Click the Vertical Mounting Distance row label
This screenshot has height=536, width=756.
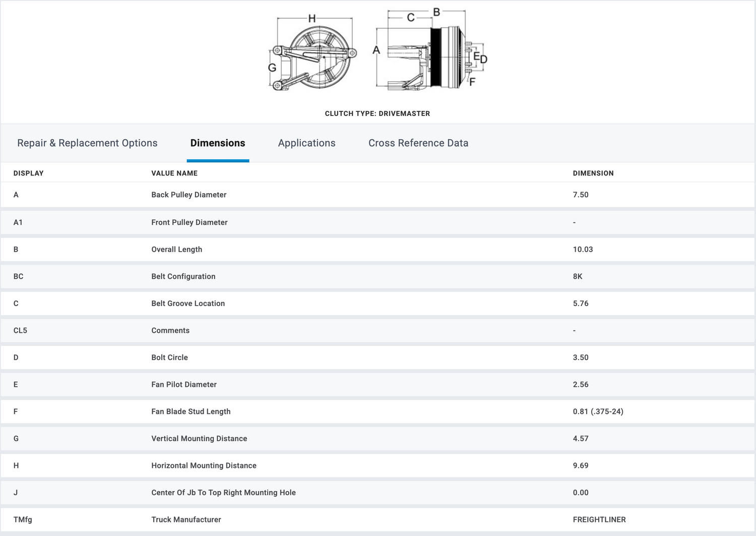pyautogui.click(x=199, y=439)
